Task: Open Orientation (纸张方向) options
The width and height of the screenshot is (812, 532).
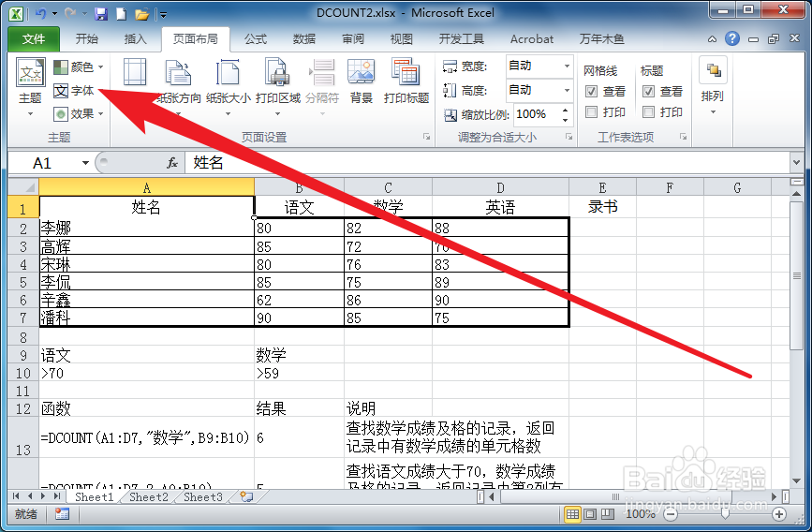Action: click(x=178, y=85)
